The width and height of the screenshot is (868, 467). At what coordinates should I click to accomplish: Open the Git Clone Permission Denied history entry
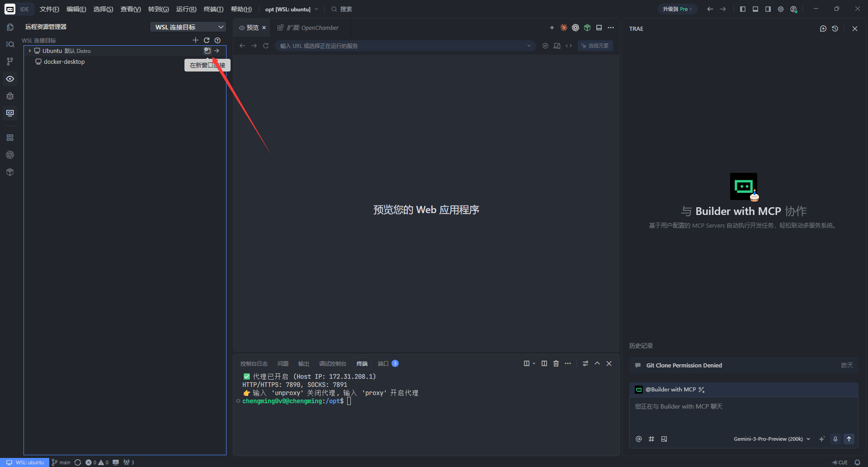[744, 365]
